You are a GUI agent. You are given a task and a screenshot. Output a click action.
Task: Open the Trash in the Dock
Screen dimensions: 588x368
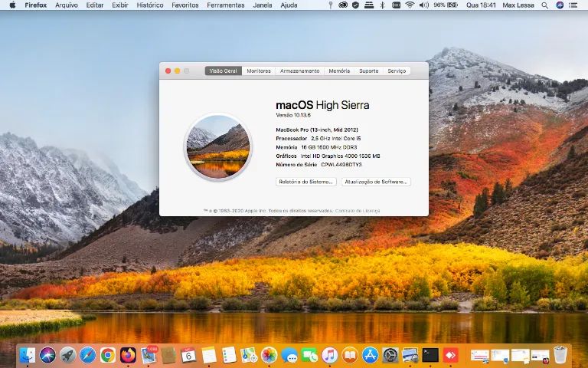click(x=560, y=355)
